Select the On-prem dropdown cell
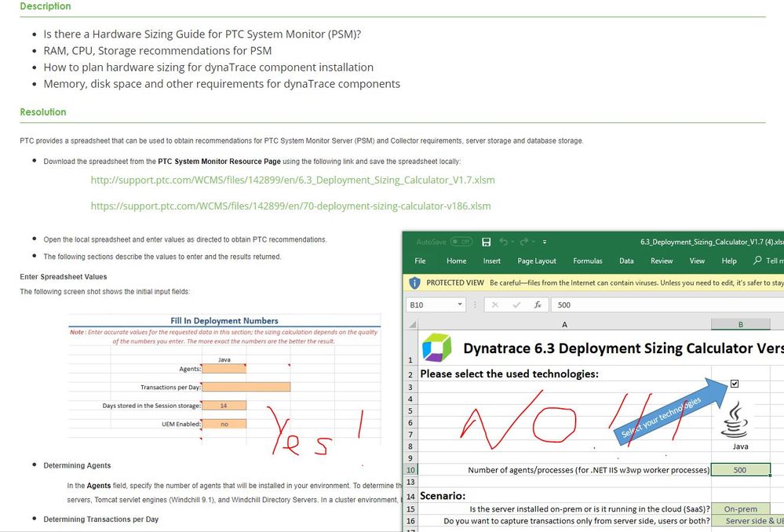 pyautogui.click(x=741, y=509)
